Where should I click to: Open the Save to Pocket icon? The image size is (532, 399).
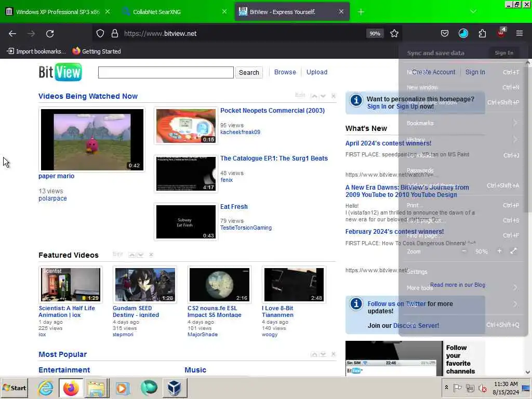coord(445,33)
